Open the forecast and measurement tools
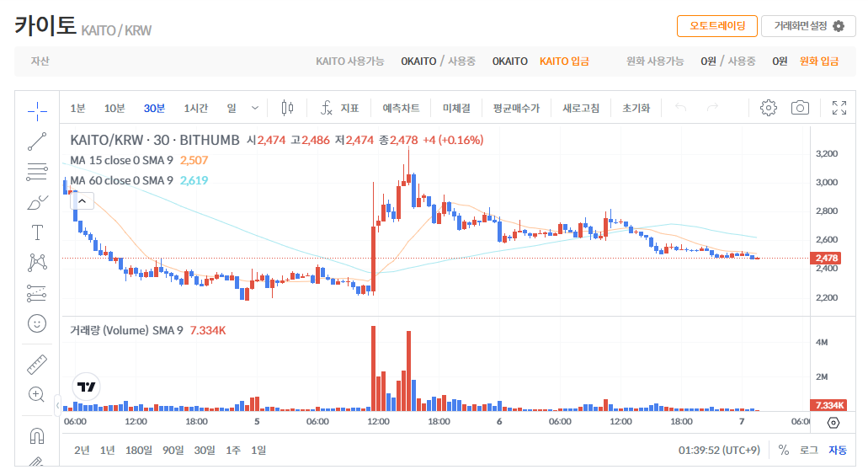The image size is (868, 475). point(37,293)
